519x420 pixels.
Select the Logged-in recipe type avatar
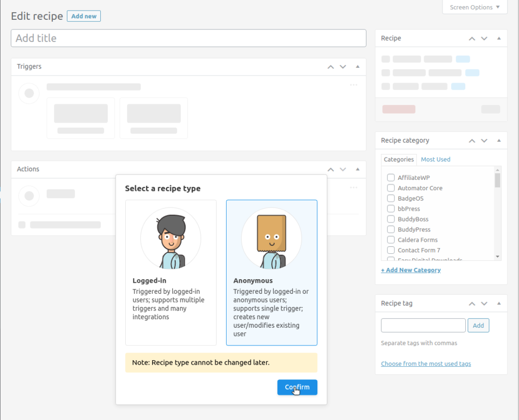pos(171,238)
